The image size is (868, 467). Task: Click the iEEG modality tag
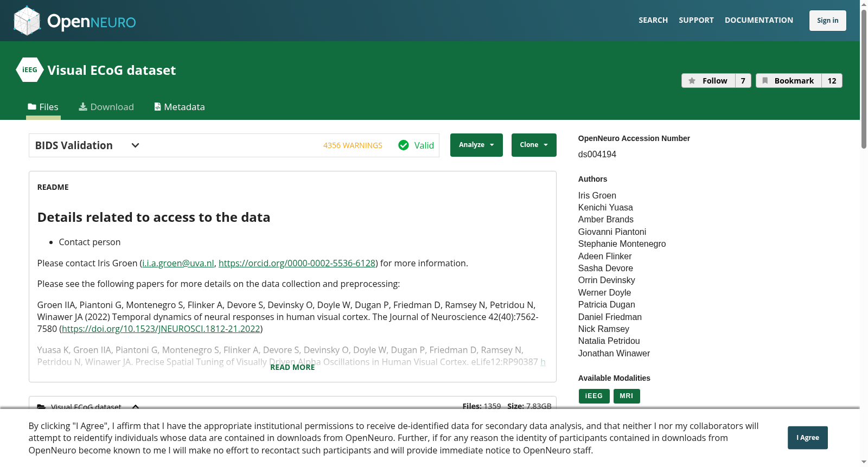tap(594, 396)
